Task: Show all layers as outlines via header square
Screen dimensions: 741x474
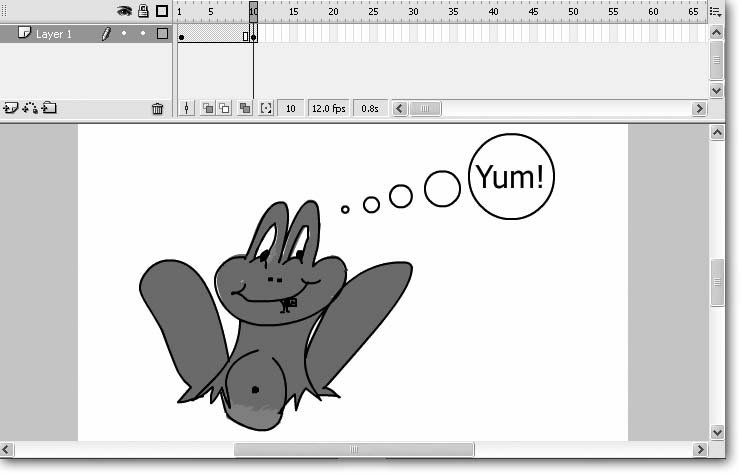Action: click(x=162, y=11)
